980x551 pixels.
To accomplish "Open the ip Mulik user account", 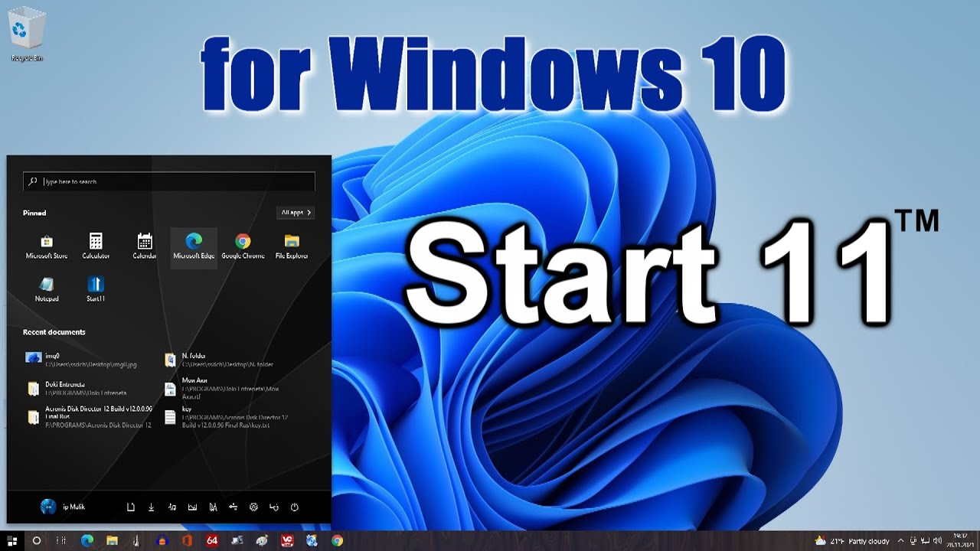I will pyautogui.click(x=64, y=507).
